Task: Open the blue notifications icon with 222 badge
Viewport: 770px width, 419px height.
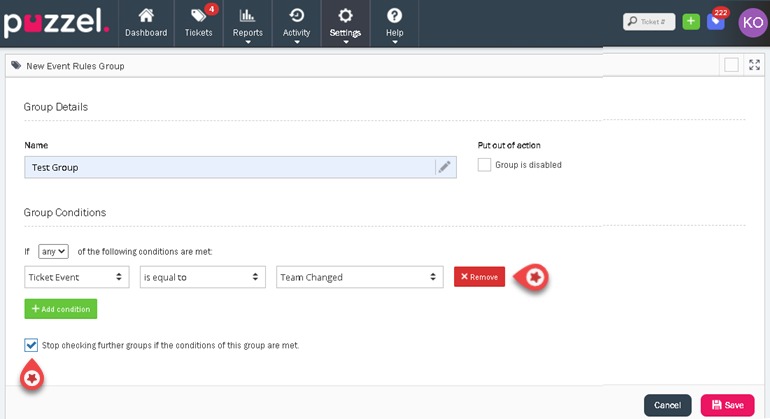Action: pos(716,21)
